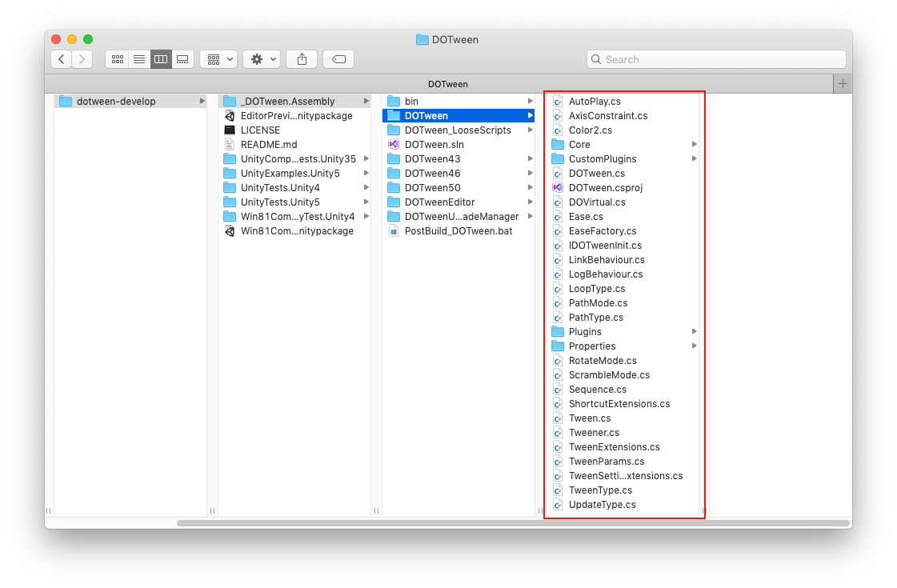Click the Win81Com...nitypackage Unity icon

[x=230, y=231]
